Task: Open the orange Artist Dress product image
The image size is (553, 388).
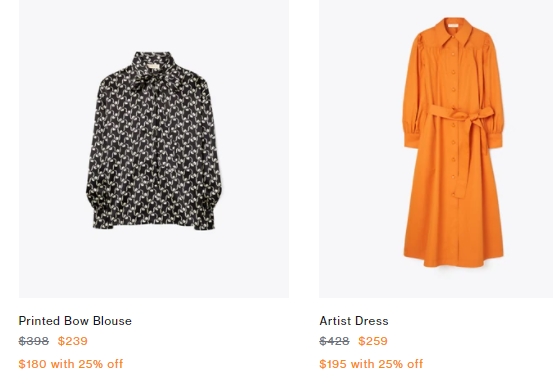Action: tap(436, 148)
